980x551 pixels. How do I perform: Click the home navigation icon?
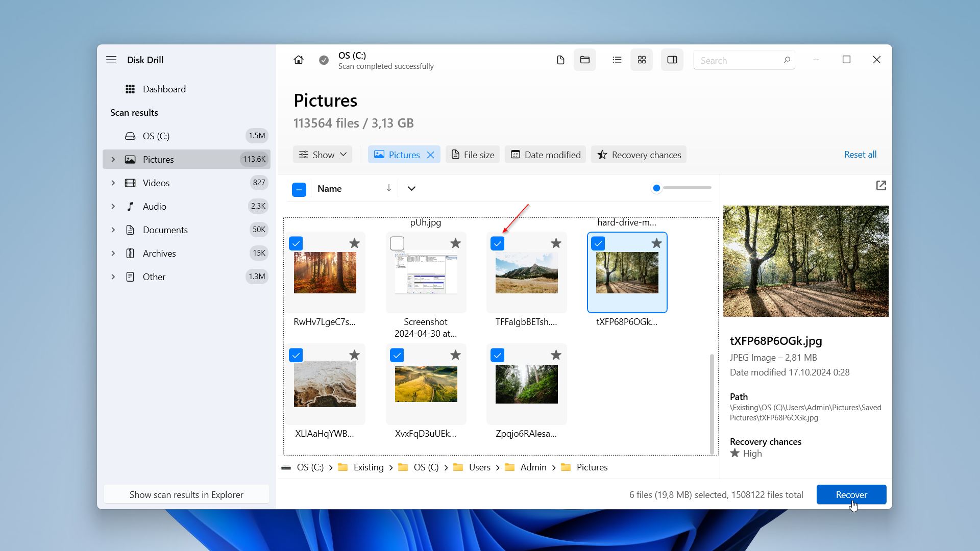click(298, 59)
